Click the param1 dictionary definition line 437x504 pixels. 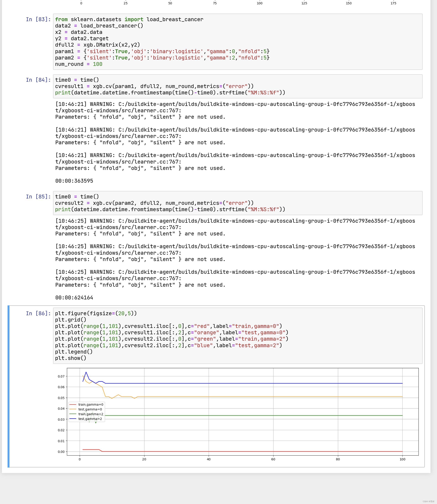(x=162, y=51)
